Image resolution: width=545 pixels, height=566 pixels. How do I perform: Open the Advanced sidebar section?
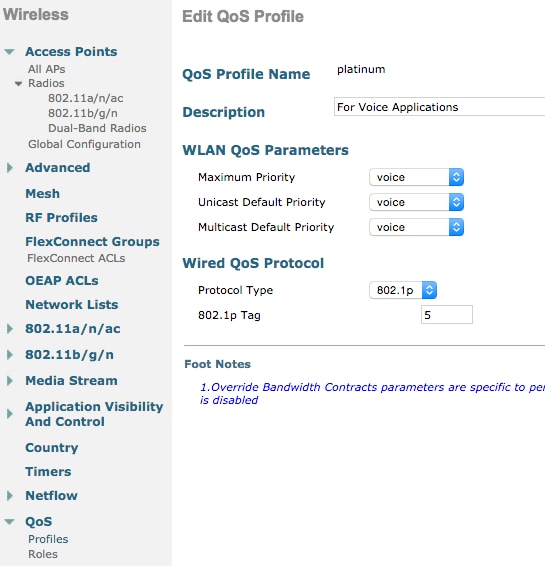tap(58, 168)
